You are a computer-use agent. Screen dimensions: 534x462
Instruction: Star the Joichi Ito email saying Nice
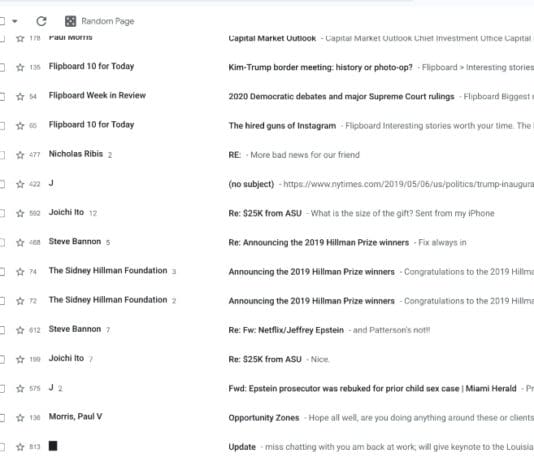pyautogui.click(x=20, y=359)
